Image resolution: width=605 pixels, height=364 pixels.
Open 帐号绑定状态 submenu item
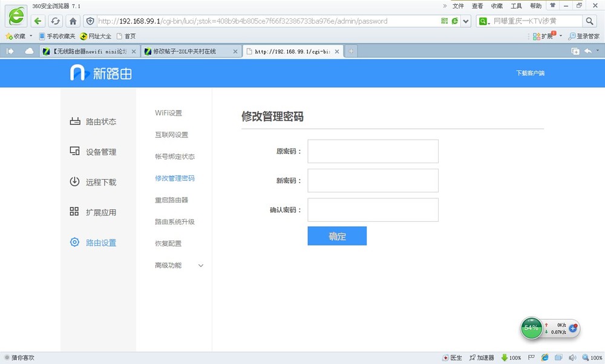click(175, 157)
